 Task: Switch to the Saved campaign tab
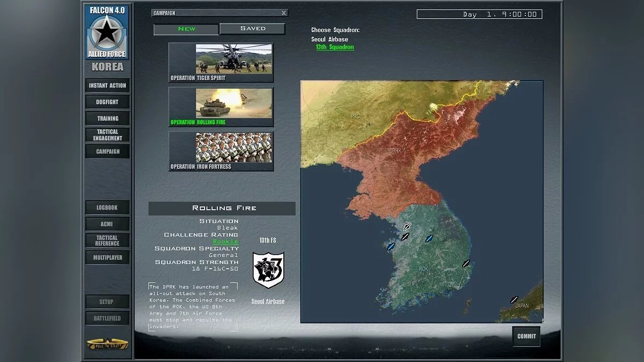click(252, 28)
